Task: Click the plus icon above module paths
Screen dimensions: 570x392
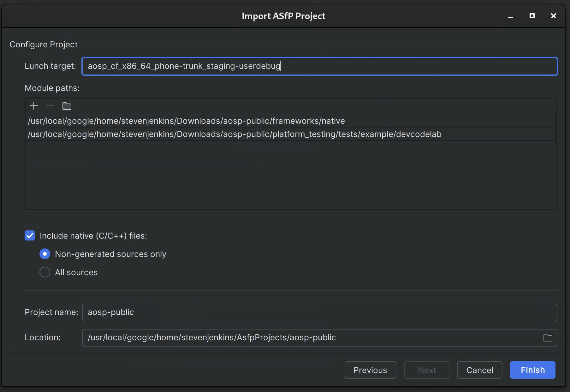Action: tap(33, 106)
